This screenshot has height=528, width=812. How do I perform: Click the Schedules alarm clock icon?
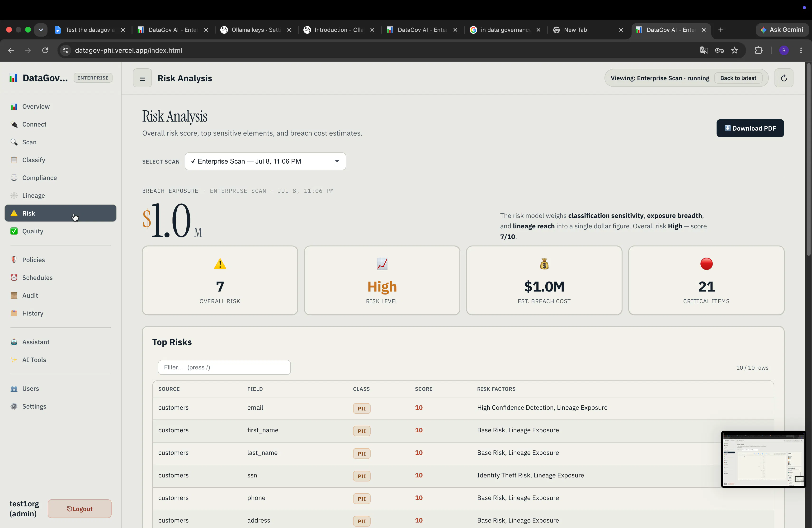coord(14,277)
